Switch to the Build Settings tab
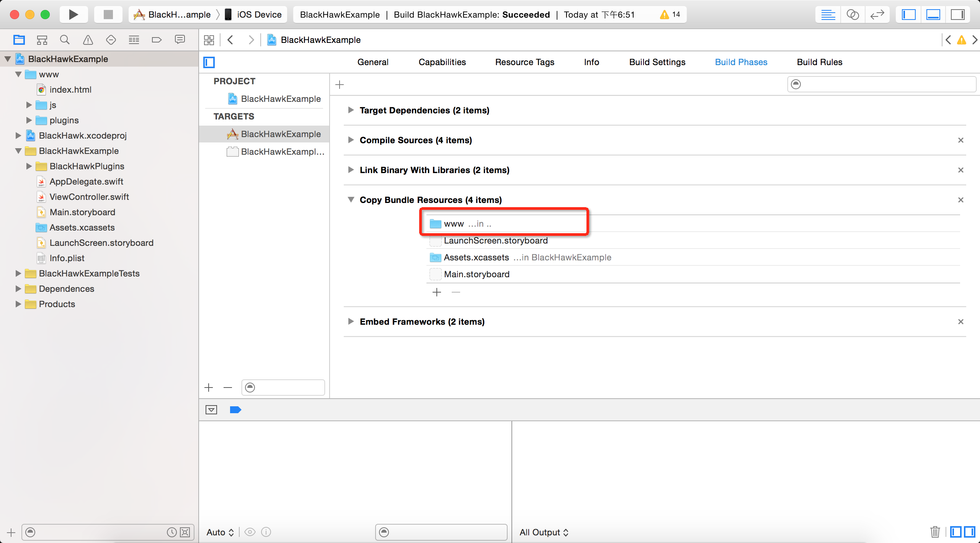This screenshot has width=980, height=543. pos(657,62)
